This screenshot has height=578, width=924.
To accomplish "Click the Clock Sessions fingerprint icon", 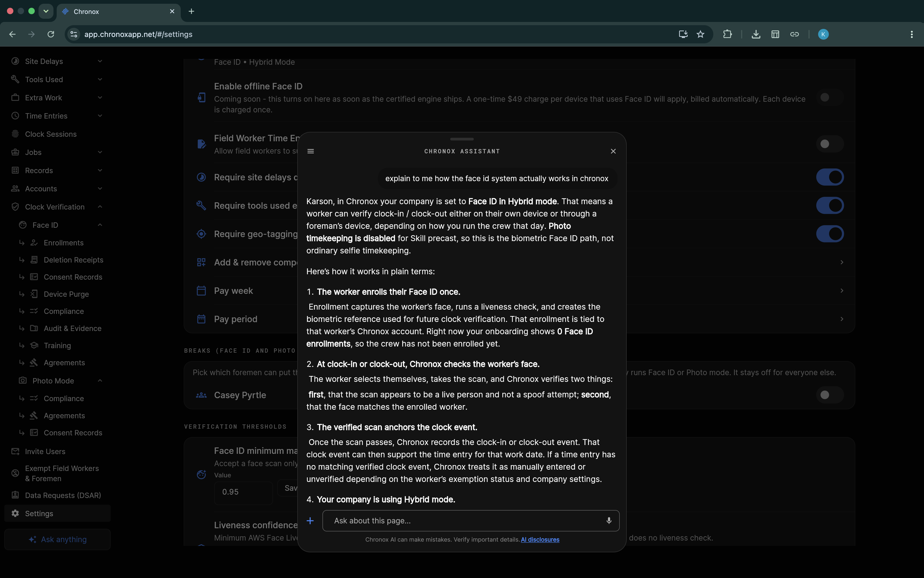I will (x=15, y=134).
